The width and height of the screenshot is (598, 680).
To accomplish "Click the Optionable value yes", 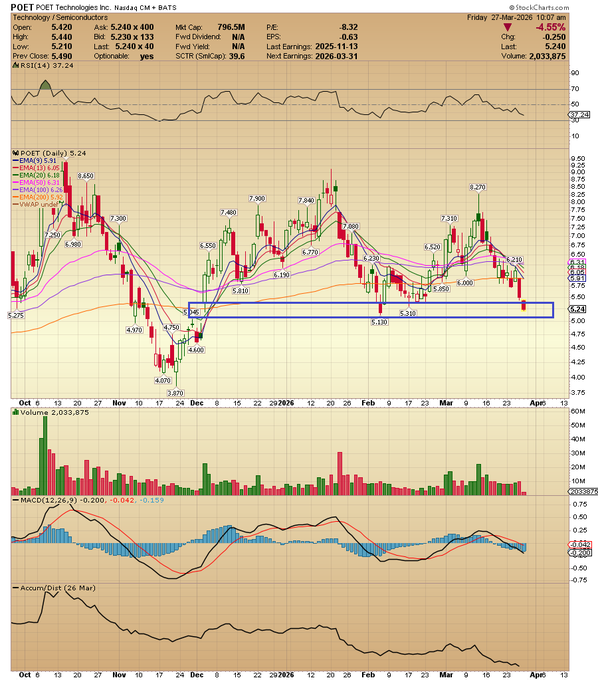I will (x=147, y=56).
